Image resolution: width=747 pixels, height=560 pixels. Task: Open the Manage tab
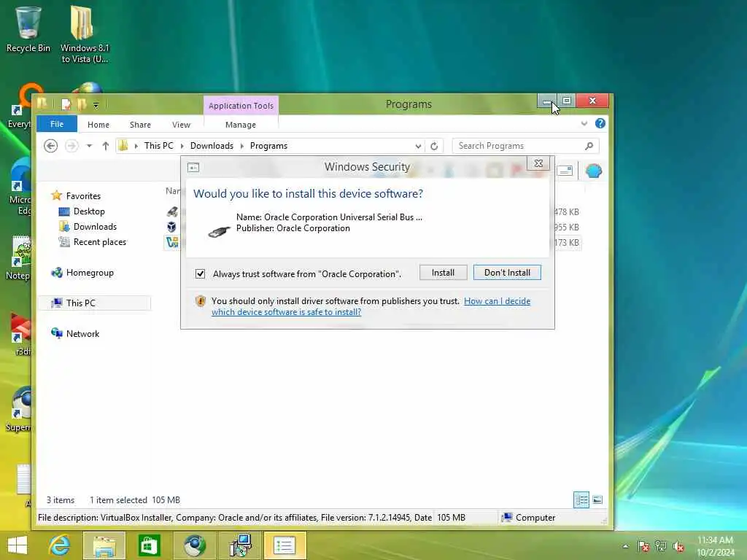point(241,125)
